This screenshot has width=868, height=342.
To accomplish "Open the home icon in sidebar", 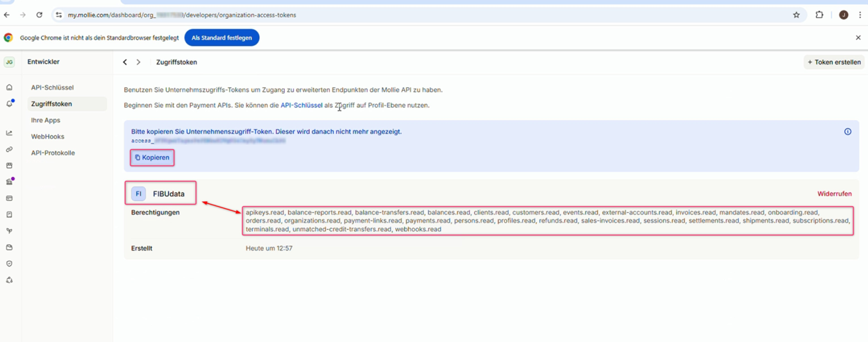I will point(9,87).
